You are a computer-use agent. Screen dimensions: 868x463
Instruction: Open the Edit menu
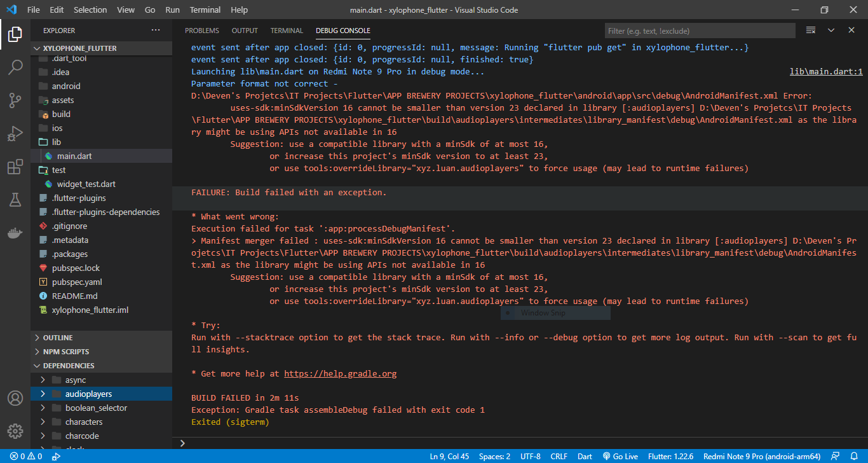[x=57, y=10]
